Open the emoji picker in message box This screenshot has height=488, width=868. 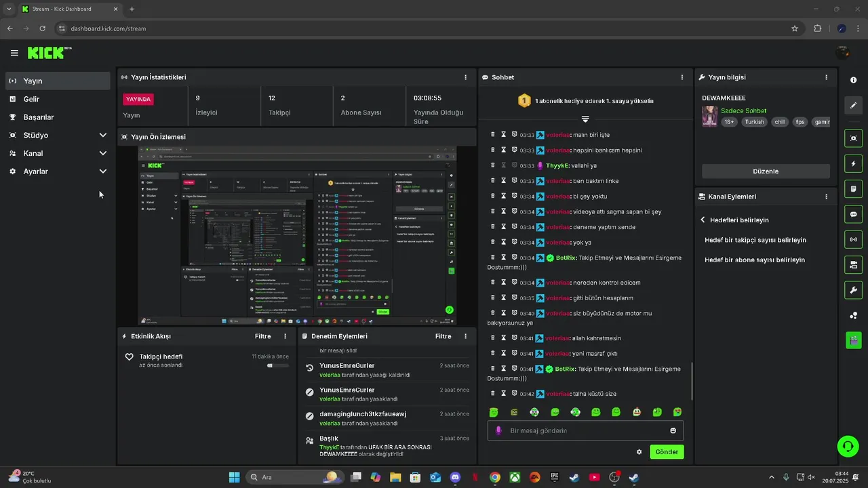(673, 430)
